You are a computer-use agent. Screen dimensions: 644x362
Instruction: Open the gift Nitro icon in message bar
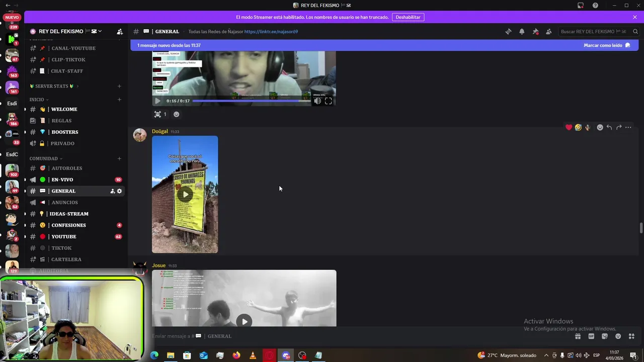(578, 336)
